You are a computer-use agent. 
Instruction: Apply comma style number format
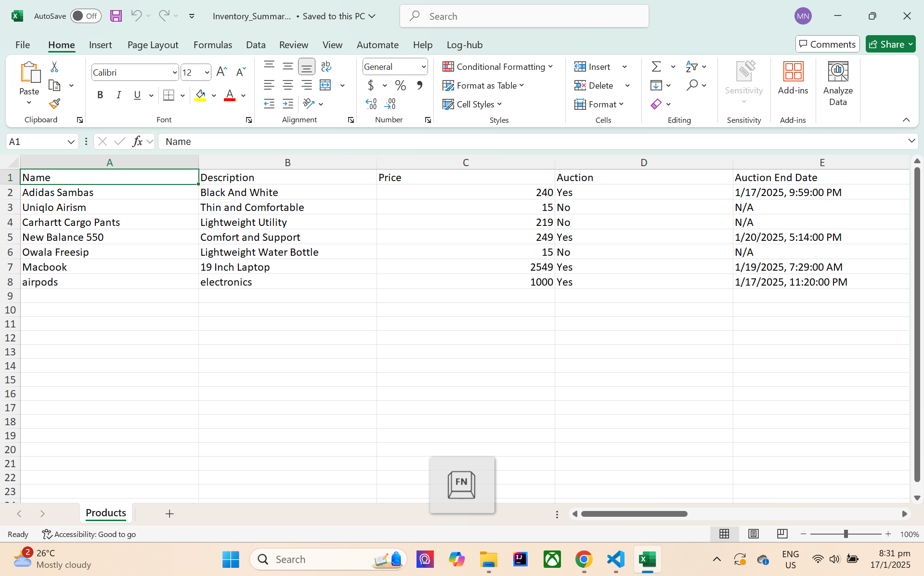point(419,86)
